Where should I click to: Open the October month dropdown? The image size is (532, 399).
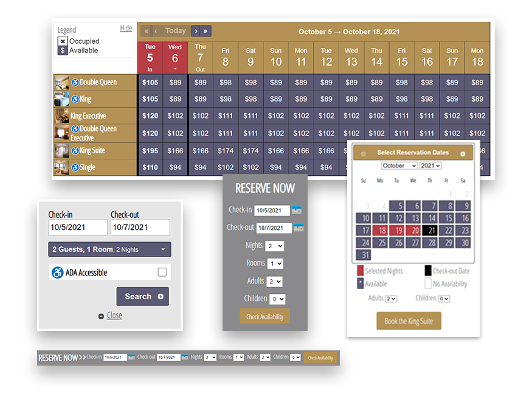(x=398, y=165)
